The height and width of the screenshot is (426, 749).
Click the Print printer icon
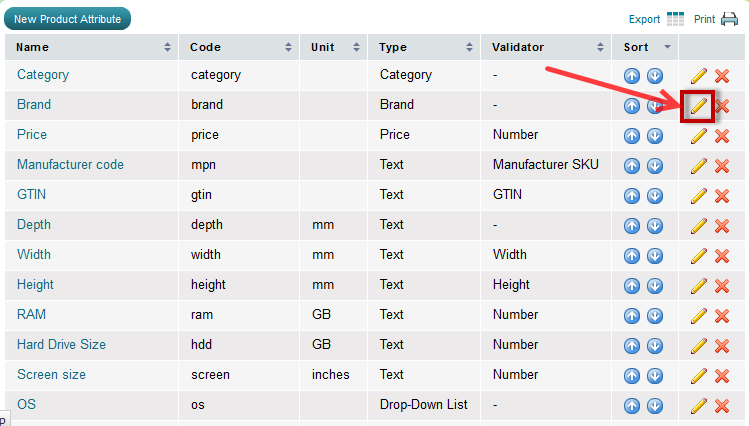730,18
